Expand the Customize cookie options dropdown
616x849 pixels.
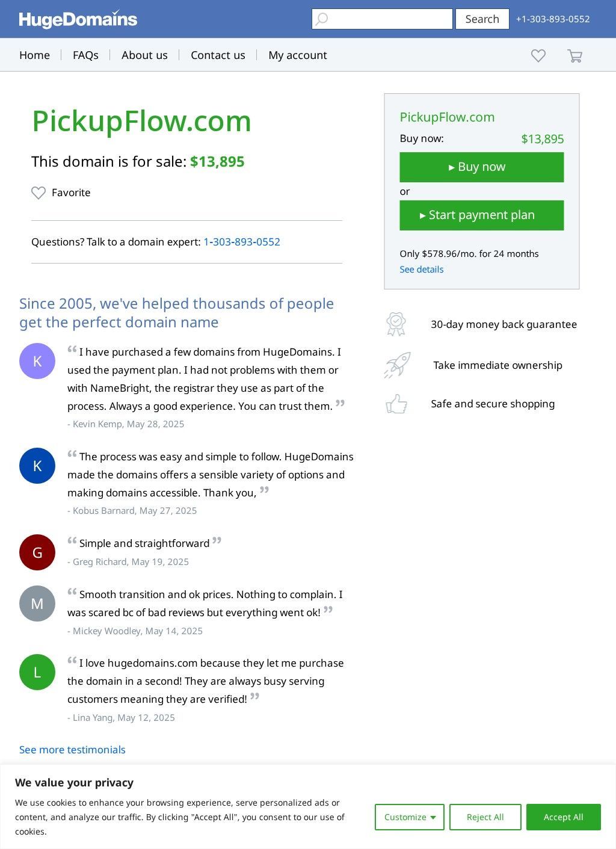coord(410,817)
